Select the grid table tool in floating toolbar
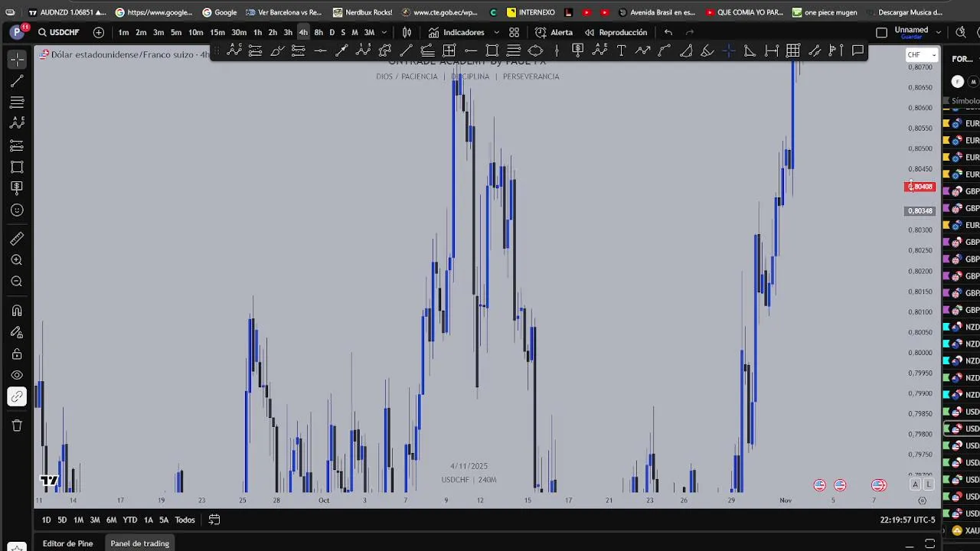Image resolution: width=980 pixels, height=551 pixels. 793,51
